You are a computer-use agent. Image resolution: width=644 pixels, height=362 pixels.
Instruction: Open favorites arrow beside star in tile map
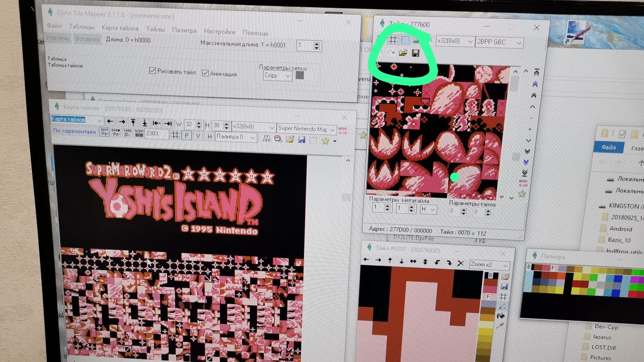point(335,141)
